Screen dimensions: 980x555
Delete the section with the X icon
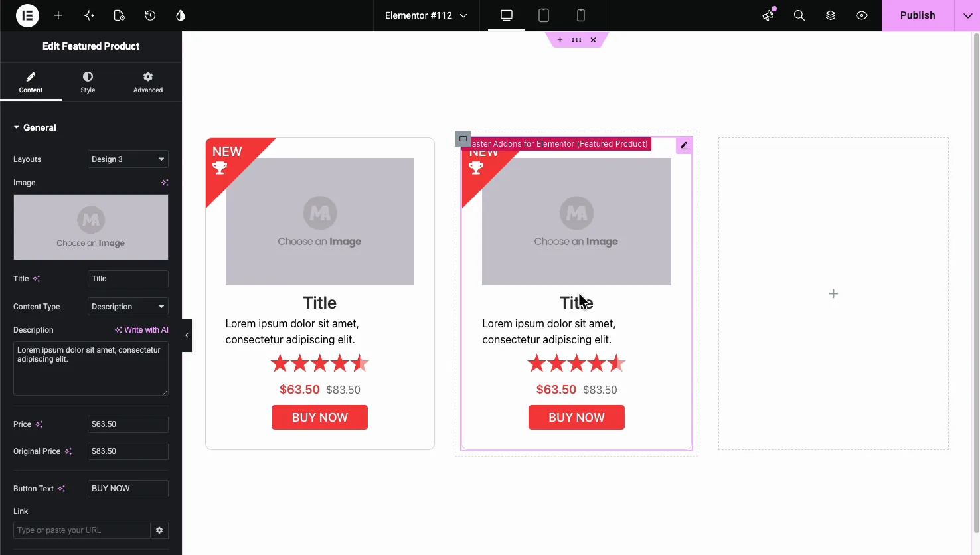[593, 40]
